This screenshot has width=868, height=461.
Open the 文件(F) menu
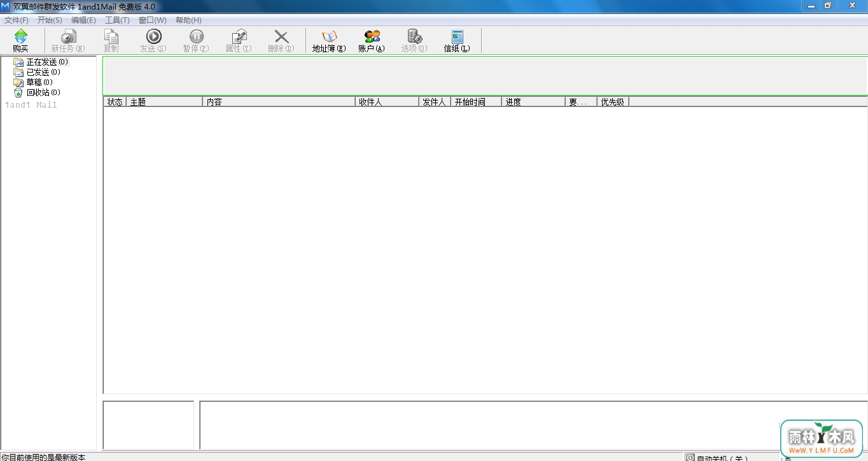coord(17,20)
